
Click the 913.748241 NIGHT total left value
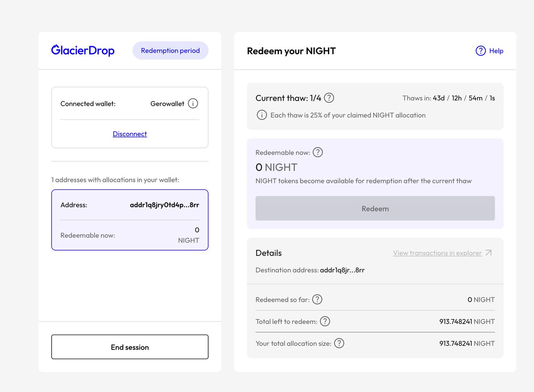(x=467, y=321)
